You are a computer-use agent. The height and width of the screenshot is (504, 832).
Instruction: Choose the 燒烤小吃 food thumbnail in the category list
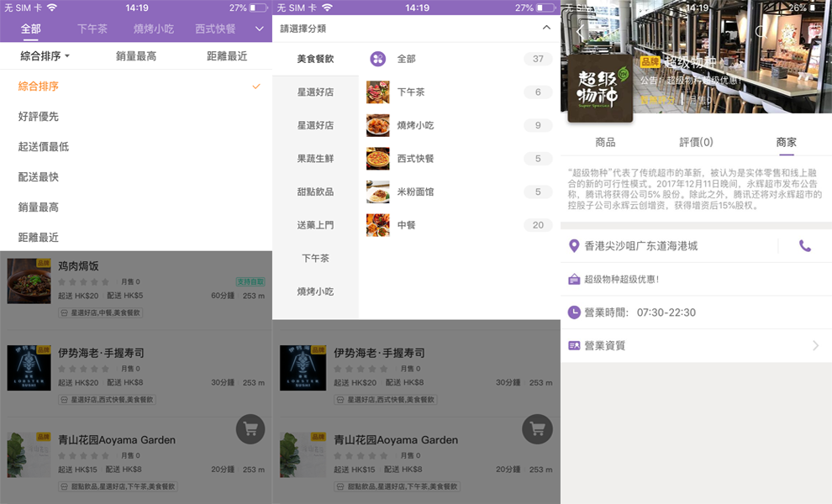(x=378, y=125)
